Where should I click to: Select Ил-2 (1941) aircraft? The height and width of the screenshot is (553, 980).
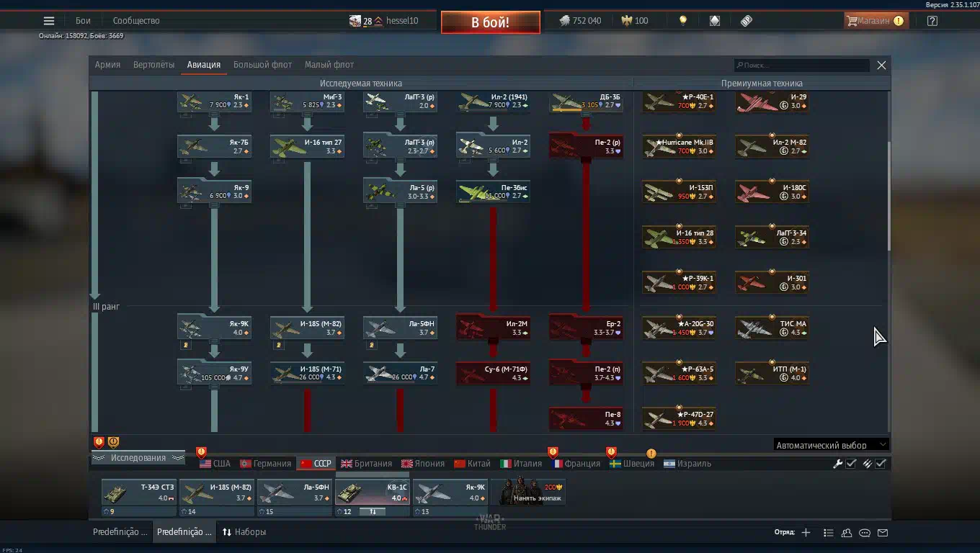[494, 102]
